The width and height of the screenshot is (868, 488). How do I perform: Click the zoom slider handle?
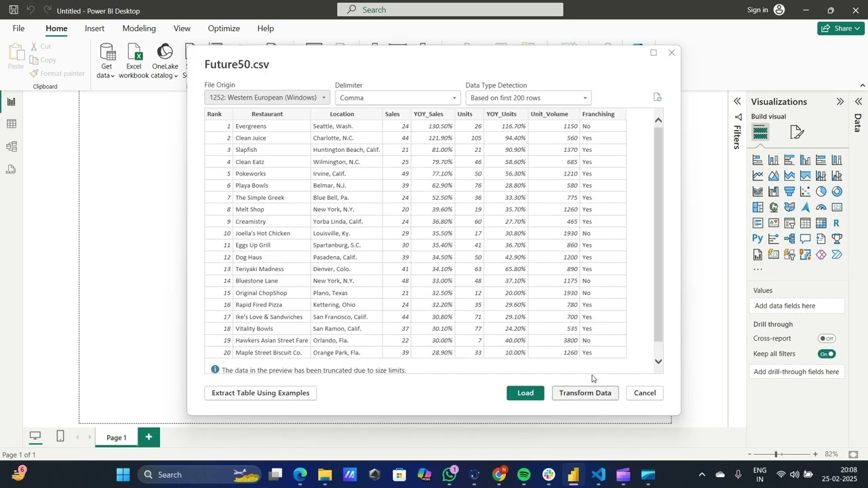coord(776,454)
